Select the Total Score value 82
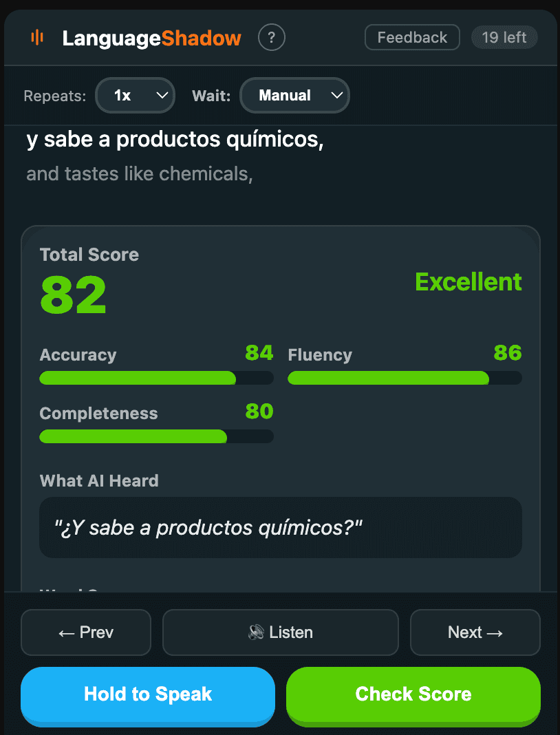560x735 pixels. 72,295
